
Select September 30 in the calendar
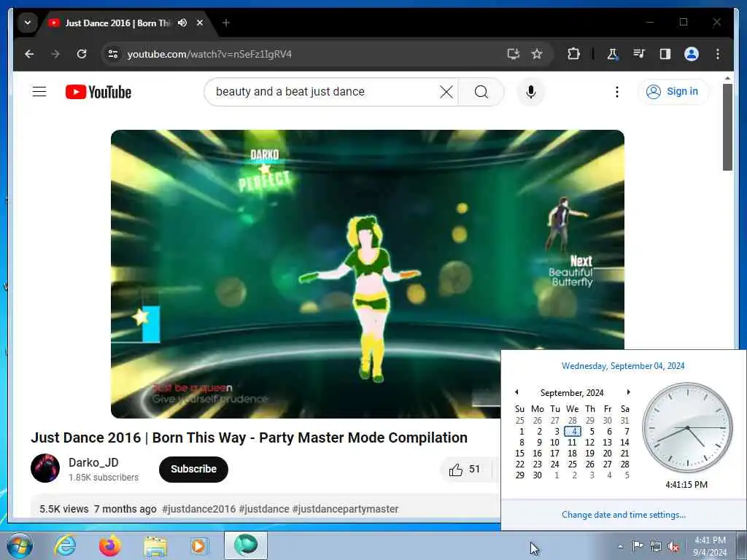(538, 475)
